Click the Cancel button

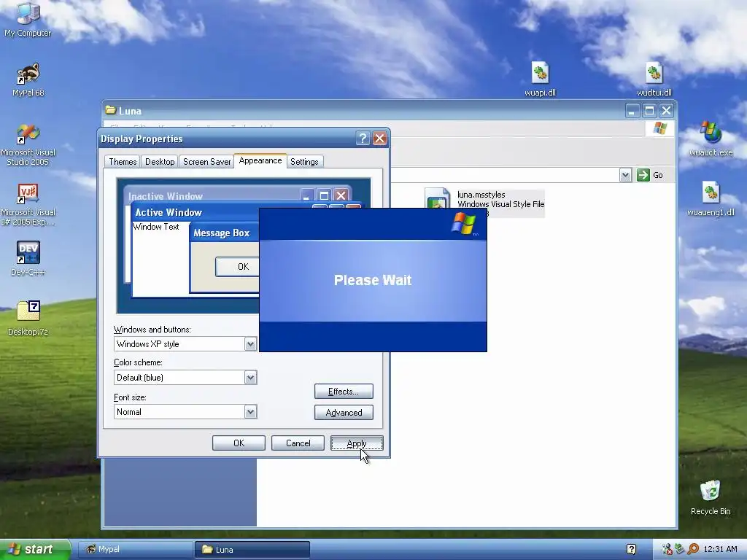[x=298, y=443]
